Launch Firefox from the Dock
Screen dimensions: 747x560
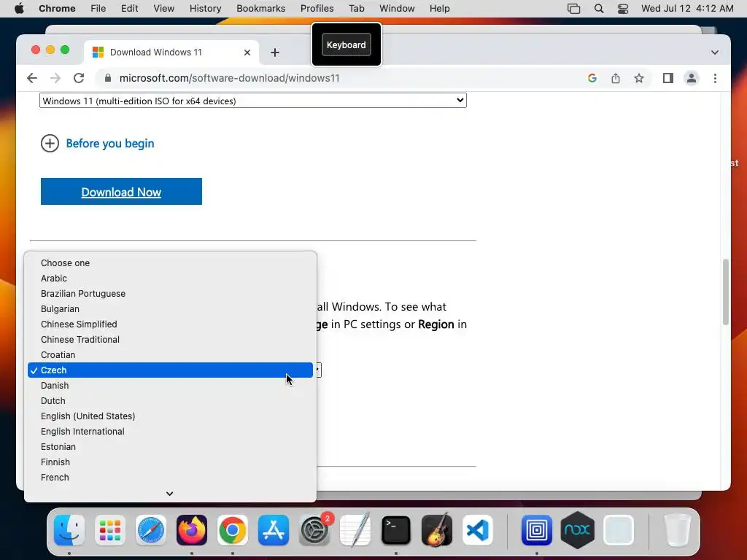pyautogui.click(x=192, y=530)
